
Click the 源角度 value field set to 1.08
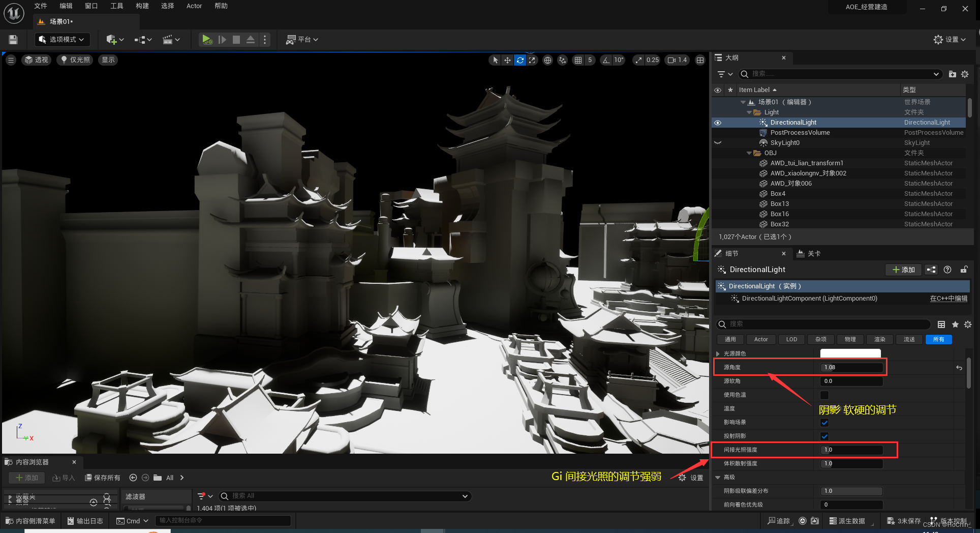point(851,367)
